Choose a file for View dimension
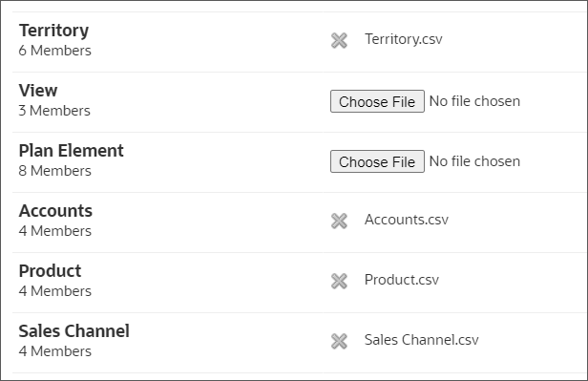This screenshot has height=381, width=588. tap(377, 101)
